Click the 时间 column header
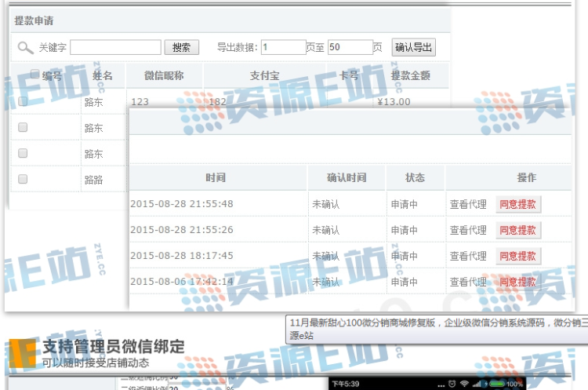Viewport: 588px width, 390px height. (x=216, y=178)
